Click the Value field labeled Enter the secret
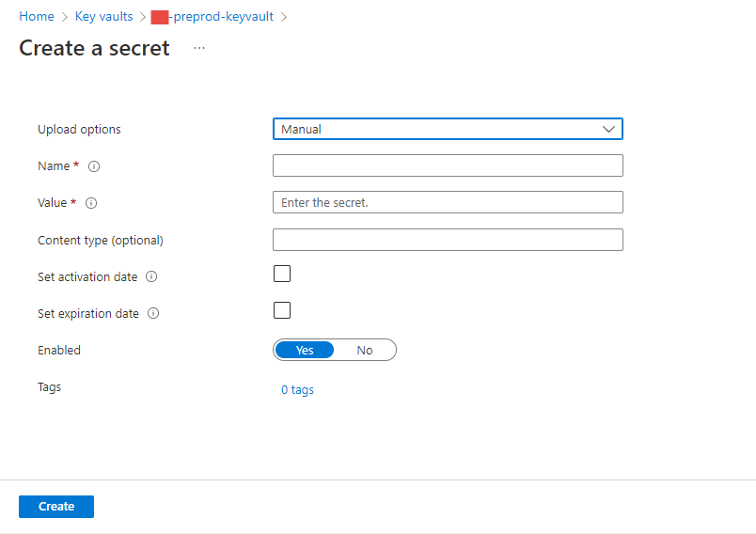The image size is (756, 534). 448,202
